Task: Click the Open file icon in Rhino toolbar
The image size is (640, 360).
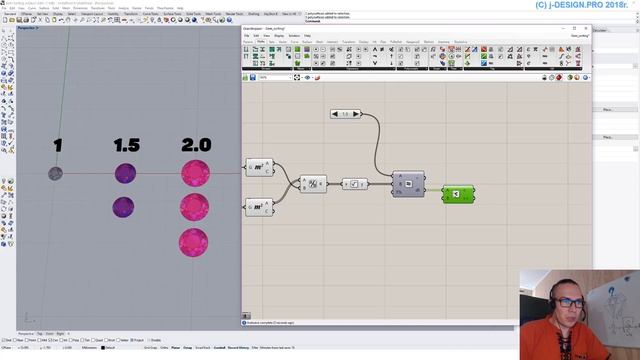Action: tap(12, 20)
